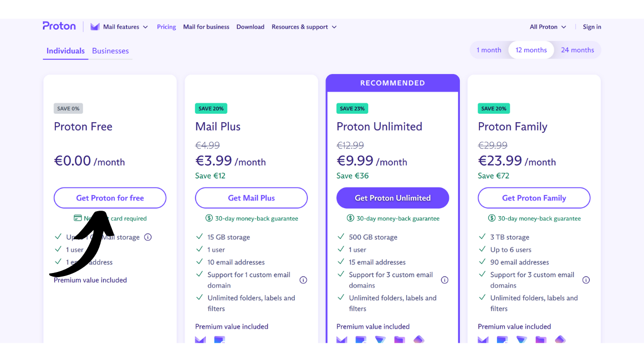Click the Sign in link
Image resolution: width=644 pixels, height=362 pixels.
592,27
